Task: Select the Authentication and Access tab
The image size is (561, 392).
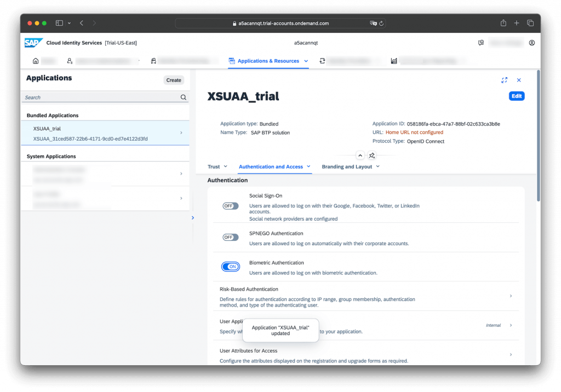Action: [271, 166]
